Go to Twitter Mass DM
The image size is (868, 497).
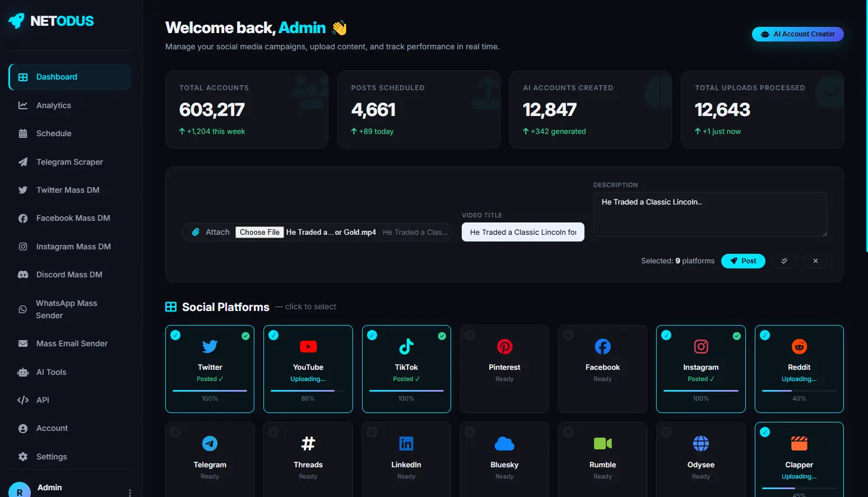tap(70, 190)
